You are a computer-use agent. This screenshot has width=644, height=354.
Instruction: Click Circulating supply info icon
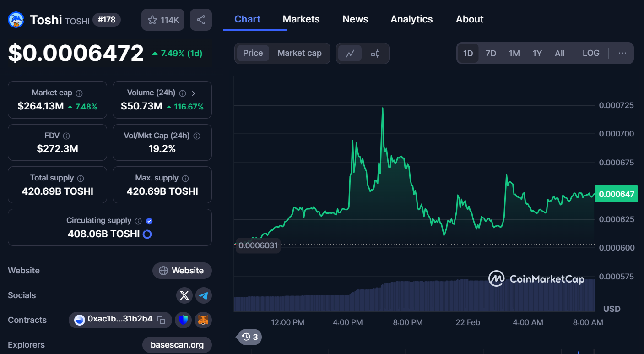coord(138,221)
